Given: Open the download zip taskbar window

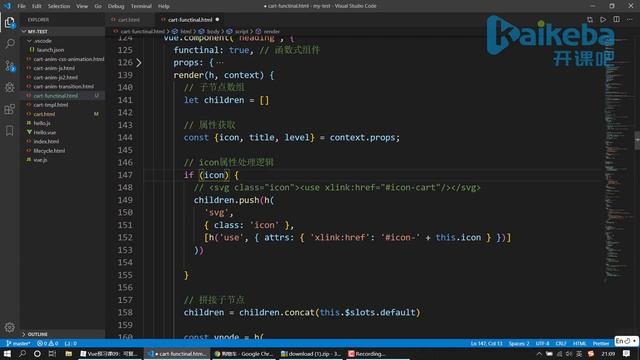Looking at the screenshot, I should click(x=311, y=354).
